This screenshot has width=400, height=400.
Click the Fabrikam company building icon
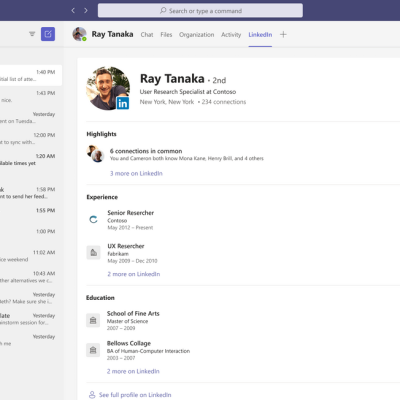[93, 253]
